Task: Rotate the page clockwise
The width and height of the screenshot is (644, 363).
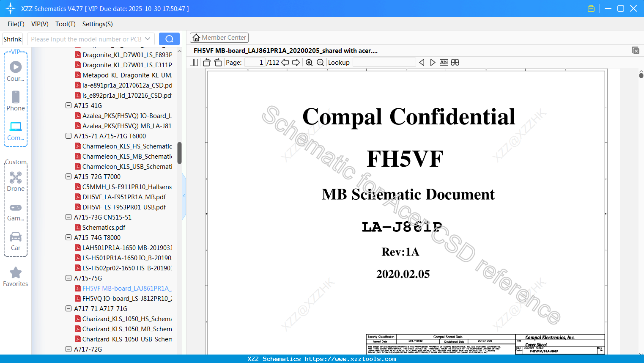Action: (218, 63)
